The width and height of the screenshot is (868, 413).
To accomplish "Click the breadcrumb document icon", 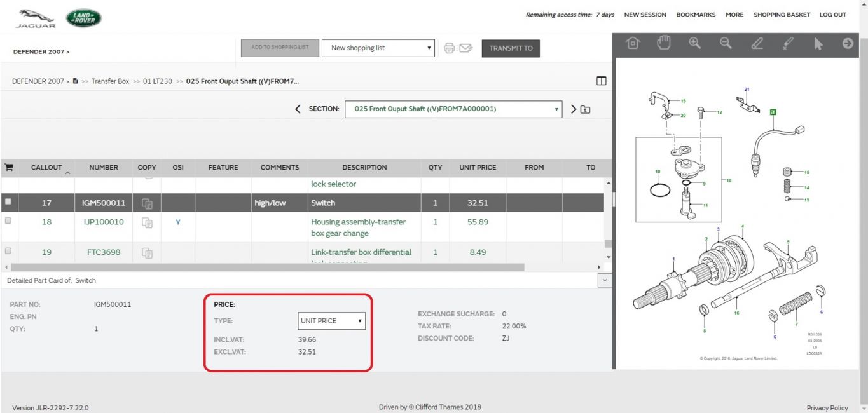I will click(x=76, y=81).
